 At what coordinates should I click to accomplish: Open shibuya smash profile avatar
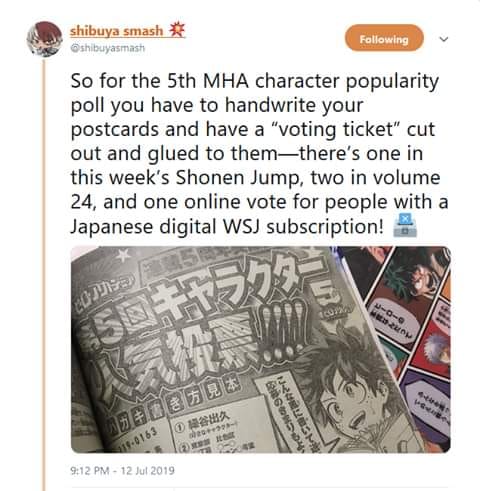coord(45,39)
